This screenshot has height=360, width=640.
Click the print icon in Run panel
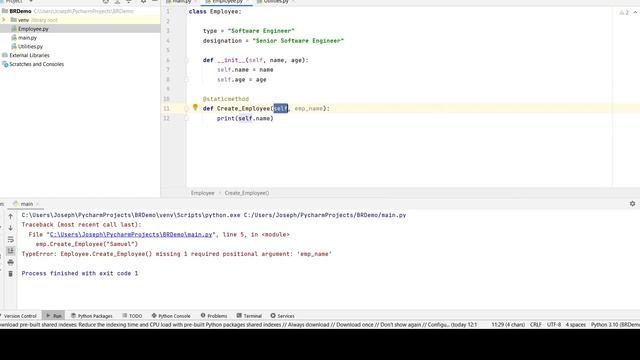point(11,262)
